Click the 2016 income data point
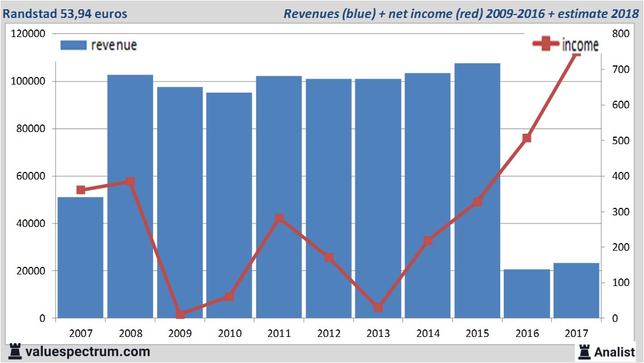Screen dimensions: 644x363 (x=527, y=138)
